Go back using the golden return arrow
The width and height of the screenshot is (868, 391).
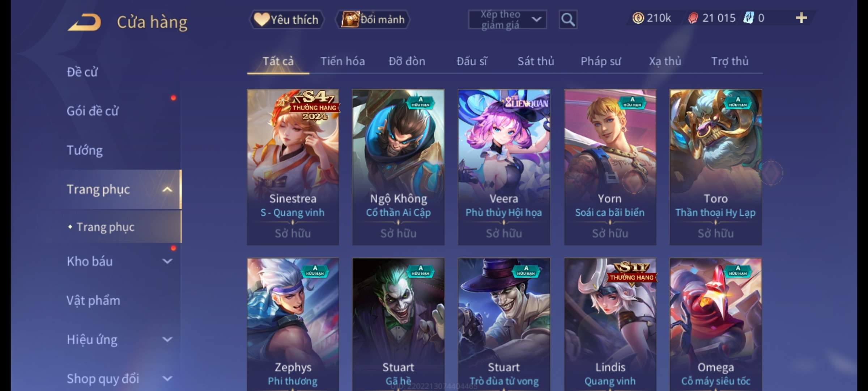click(x=84, y=22)
